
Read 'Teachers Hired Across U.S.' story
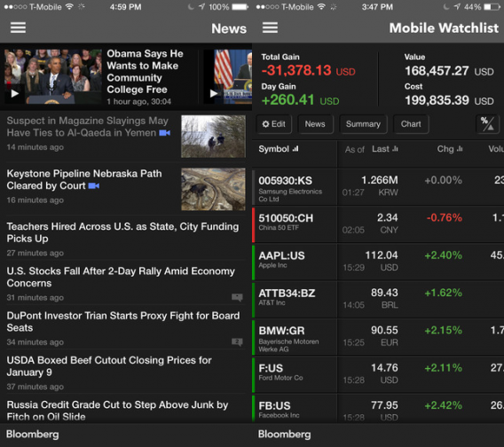tap(122, 232)
